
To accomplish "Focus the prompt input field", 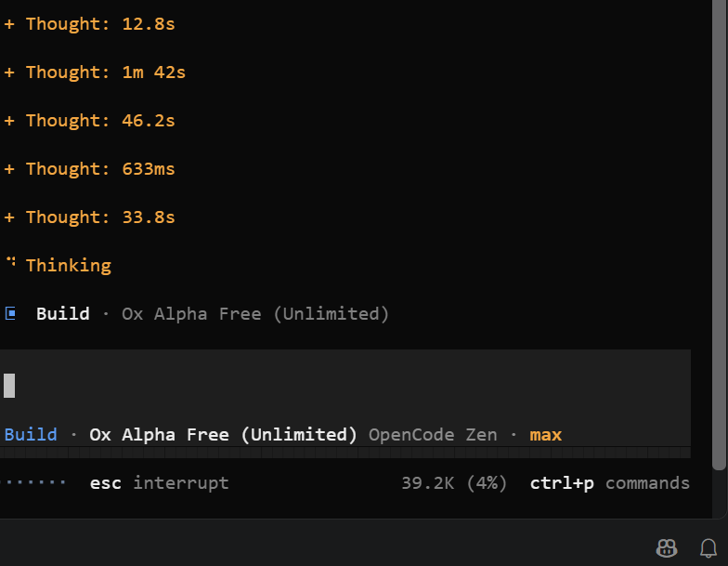I will coord(345,386).
